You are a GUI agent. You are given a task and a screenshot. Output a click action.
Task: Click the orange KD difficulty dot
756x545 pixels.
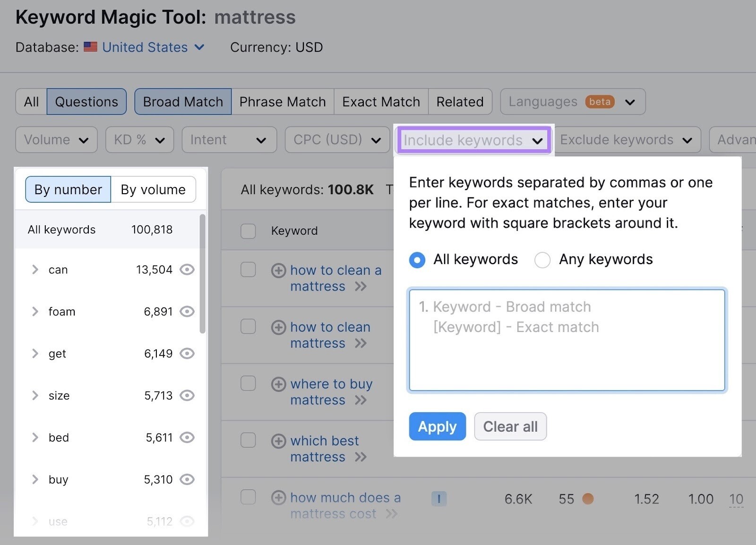click(x=588, y=499)
